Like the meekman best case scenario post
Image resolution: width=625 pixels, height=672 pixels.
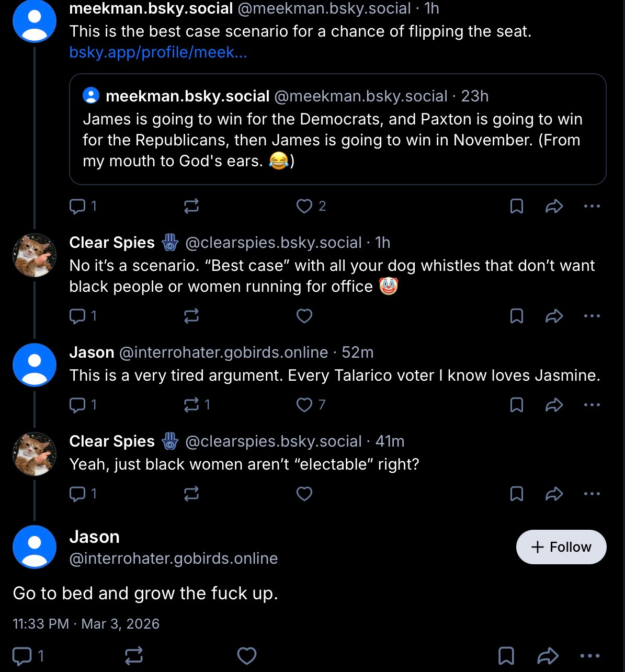(x=304, y=206)
